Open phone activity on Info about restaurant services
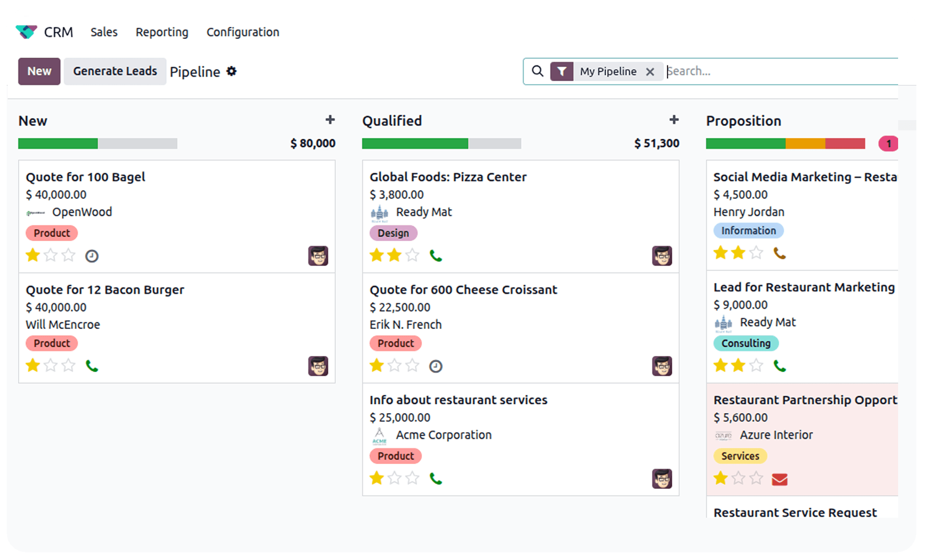Image resolution: width=925 pixels, height=560 pixels. point(436,479)
